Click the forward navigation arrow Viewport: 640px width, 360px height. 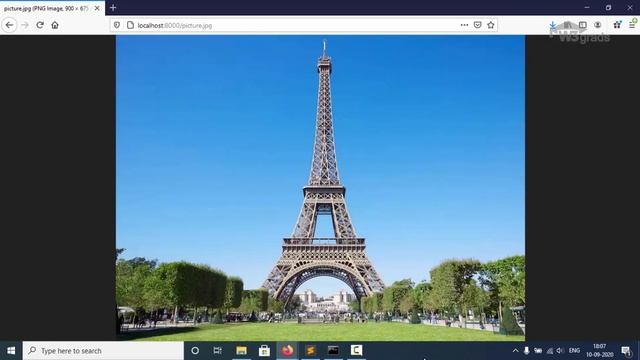(25, 25)
